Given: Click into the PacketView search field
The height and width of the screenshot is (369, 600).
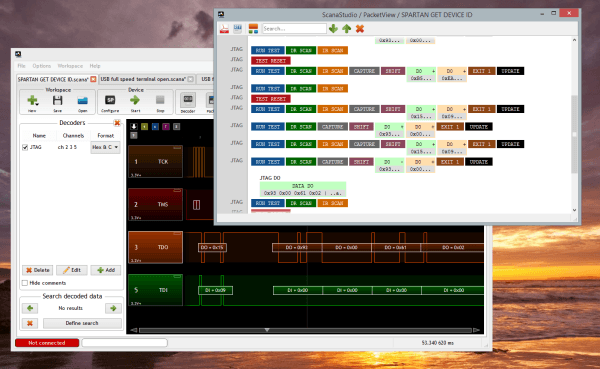Looking at the screenshot, I should [x=294, y=29].
